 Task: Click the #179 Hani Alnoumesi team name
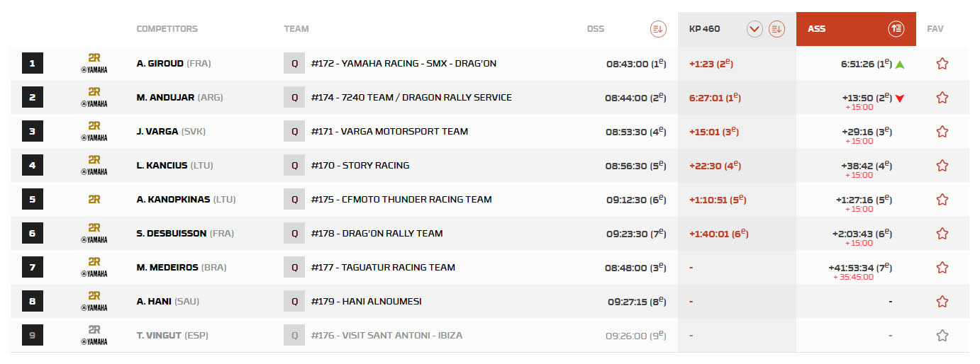[366, 302]
